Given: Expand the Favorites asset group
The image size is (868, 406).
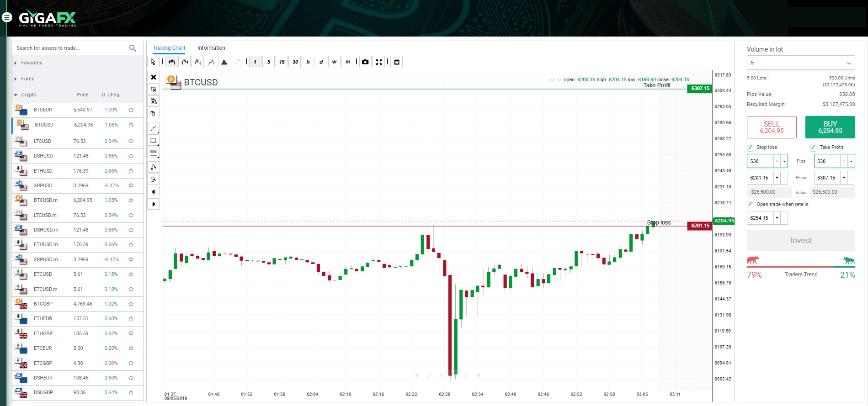Looking at the screenshot, I should tap(32, 63).
